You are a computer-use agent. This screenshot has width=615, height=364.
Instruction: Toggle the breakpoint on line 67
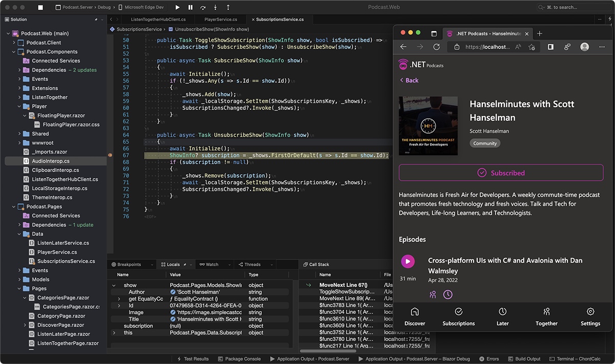[x=110, y=155]
